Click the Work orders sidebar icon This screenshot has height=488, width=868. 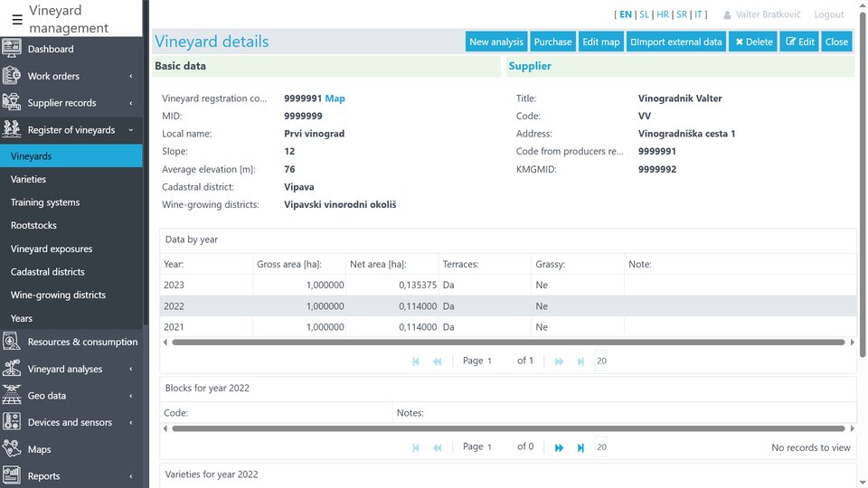point(12,76)
